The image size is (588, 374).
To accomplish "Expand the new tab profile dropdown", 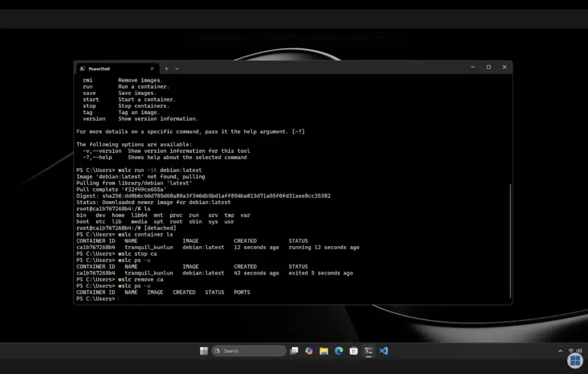I will (x=177, y=68).
